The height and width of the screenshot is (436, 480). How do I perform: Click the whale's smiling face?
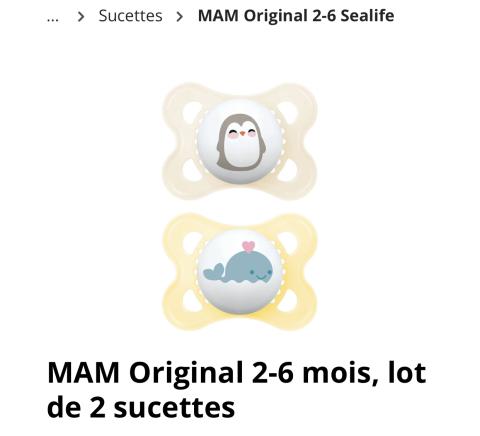(261, 275)
